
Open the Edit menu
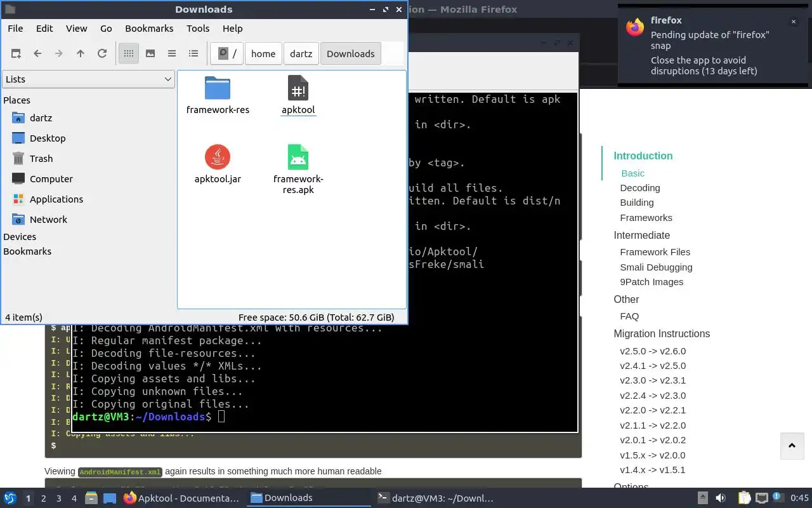pos(44,29)
